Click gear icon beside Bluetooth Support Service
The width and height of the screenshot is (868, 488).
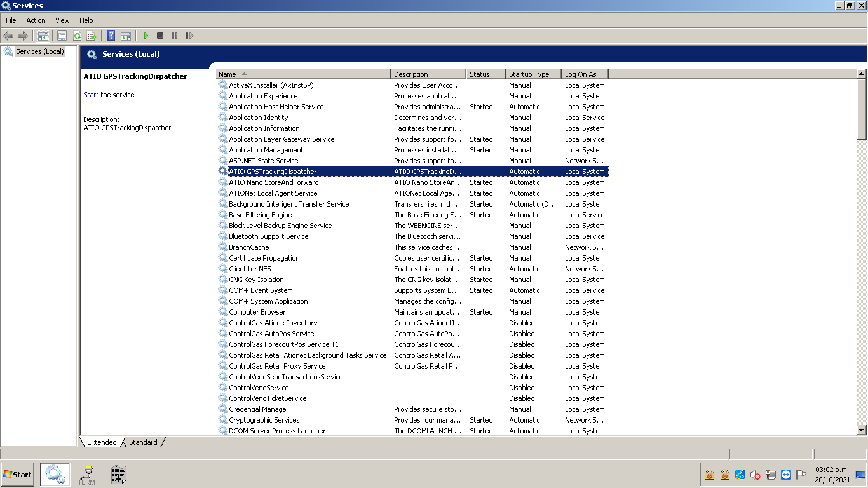223,236
